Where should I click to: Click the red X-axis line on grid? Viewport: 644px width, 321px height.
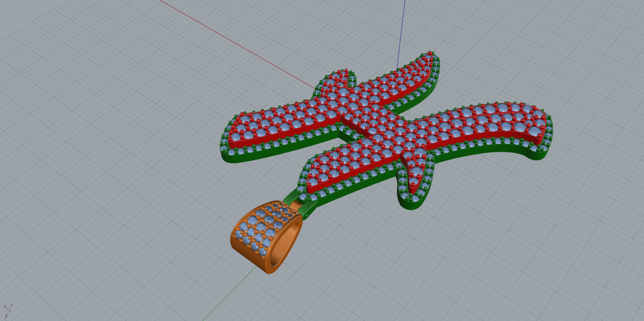[x=237, y=44]
